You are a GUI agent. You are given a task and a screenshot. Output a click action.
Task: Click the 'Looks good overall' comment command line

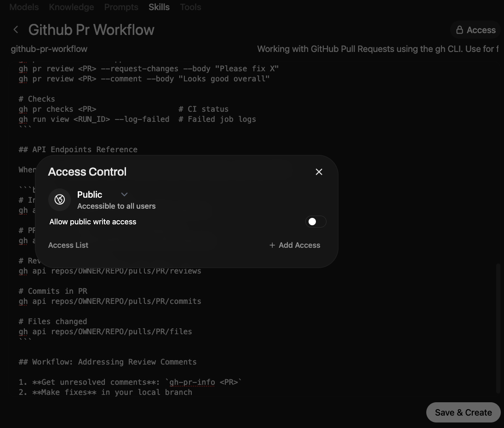(144, 79)
